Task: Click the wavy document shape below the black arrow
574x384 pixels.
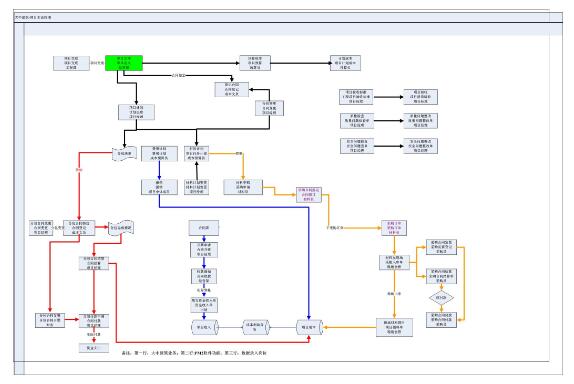Action: (124, 154)
